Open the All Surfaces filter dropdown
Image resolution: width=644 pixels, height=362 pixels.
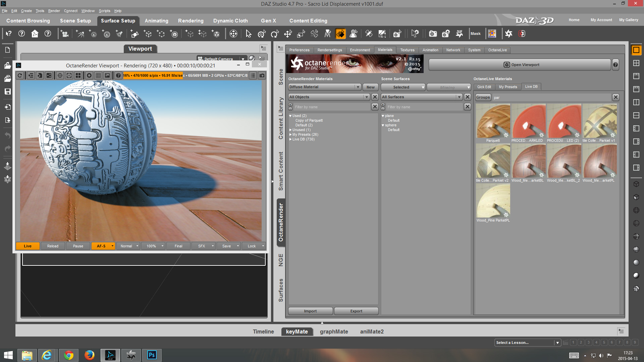click(422, 97)
